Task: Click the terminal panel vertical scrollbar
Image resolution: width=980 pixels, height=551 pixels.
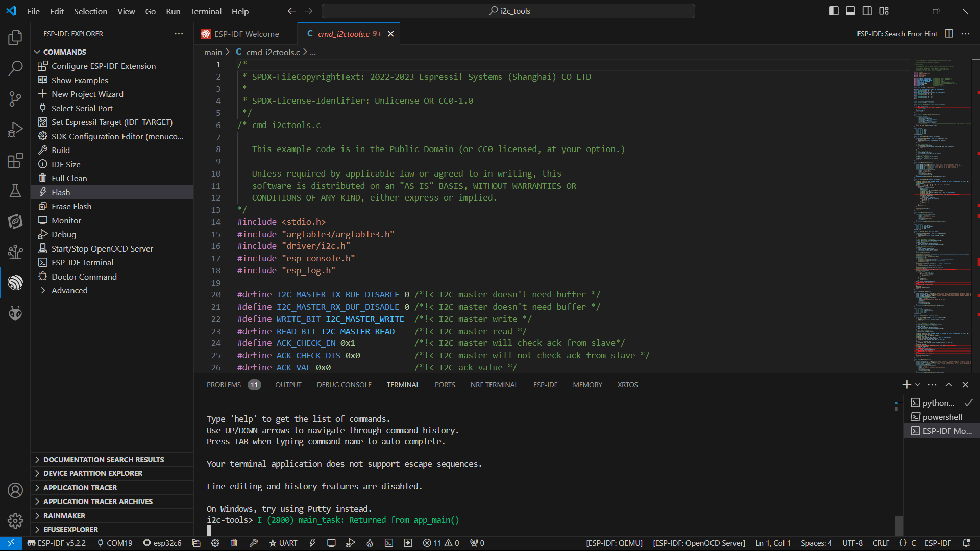Action: pyautogui.click(x=899, y=525)
